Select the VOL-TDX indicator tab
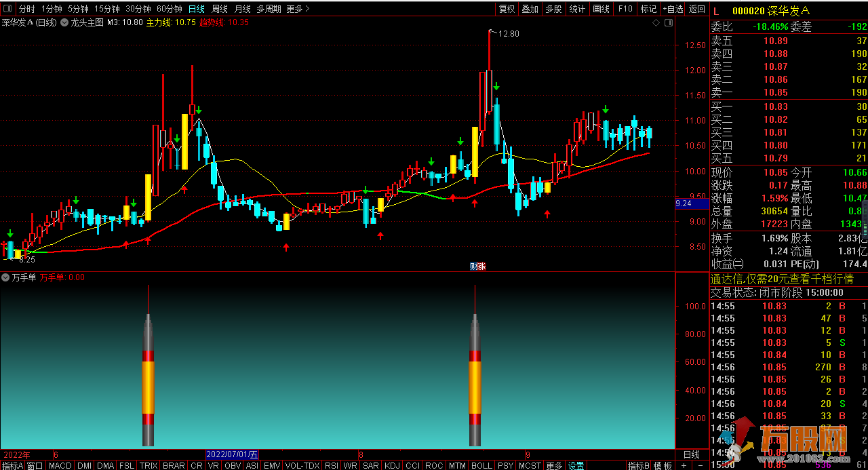The image size is (868, 470). click(x=302, y=465)
